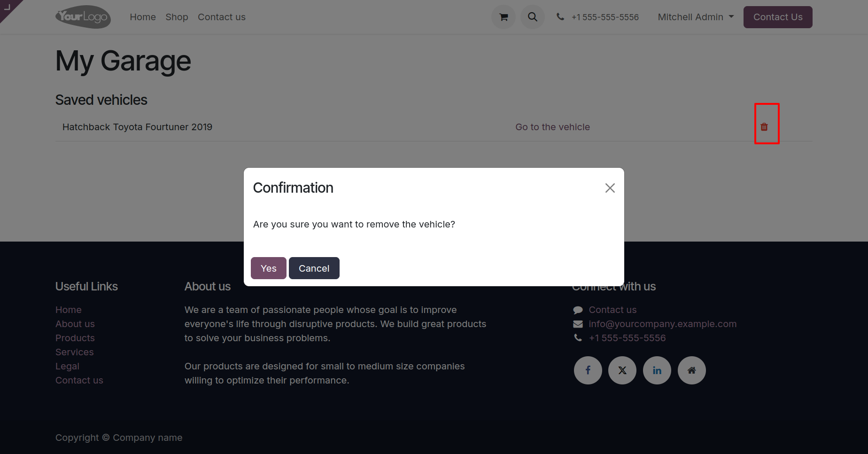
Task: Click the My Garage page heading
Action: 123,61
